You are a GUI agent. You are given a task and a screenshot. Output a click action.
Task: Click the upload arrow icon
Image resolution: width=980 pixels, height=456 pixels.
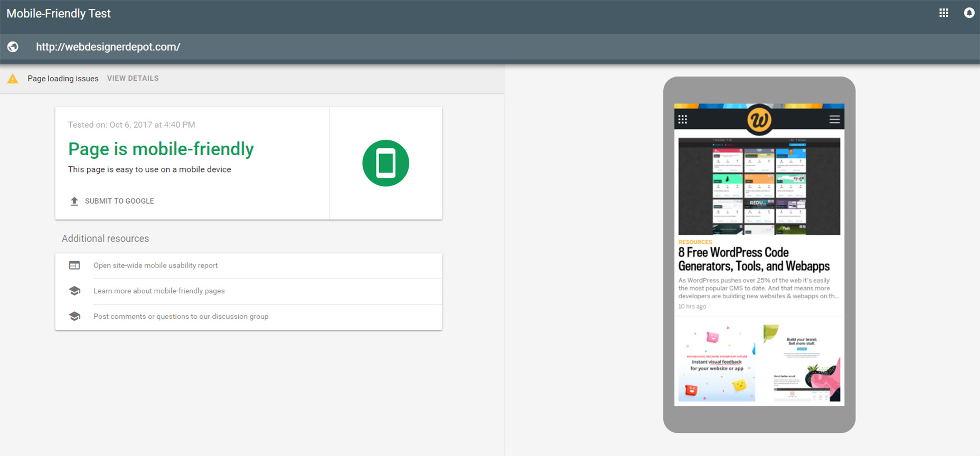tap(74, 201)
